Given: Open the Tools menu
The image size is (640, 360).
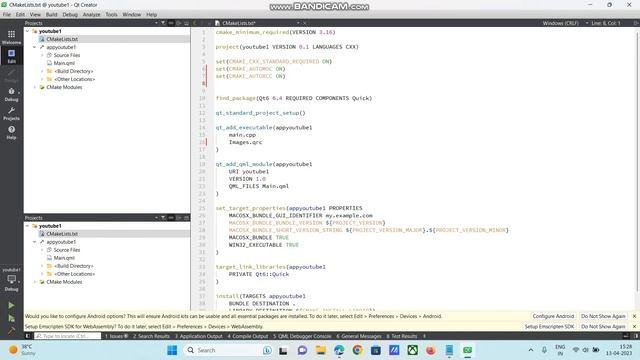Looking at the screenshot, I should coord(111,14).
